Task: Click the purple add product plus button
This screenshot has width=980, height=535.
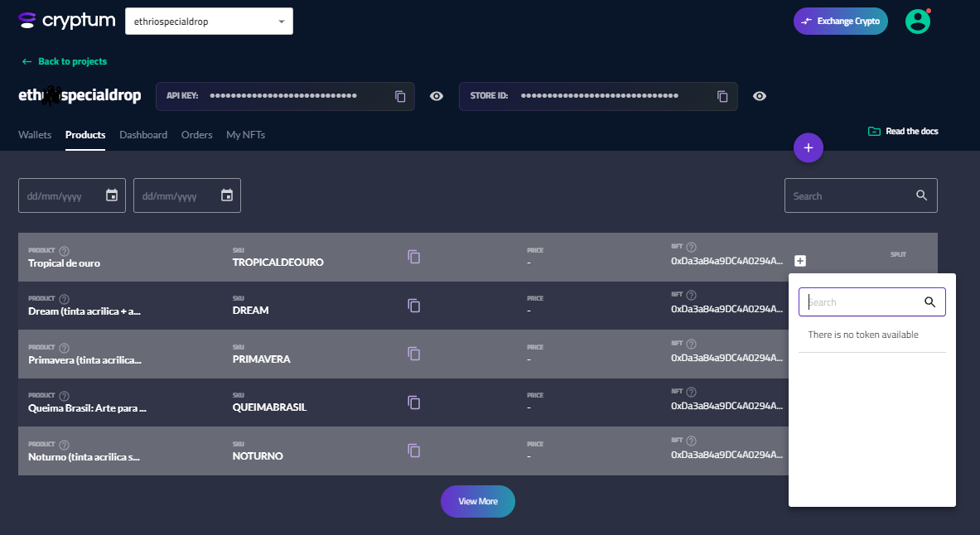Action: click(x=808, y=148)
